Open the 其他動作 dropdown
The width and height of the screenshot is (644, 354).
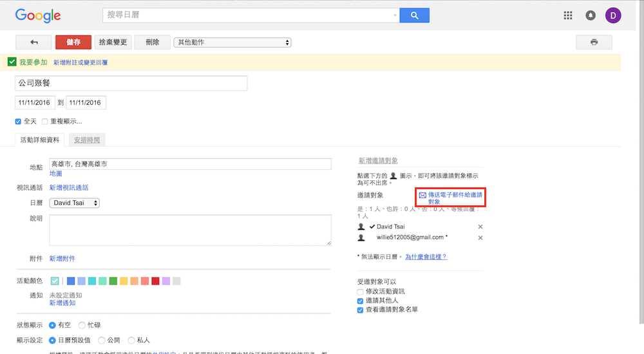tap(232, 42)
